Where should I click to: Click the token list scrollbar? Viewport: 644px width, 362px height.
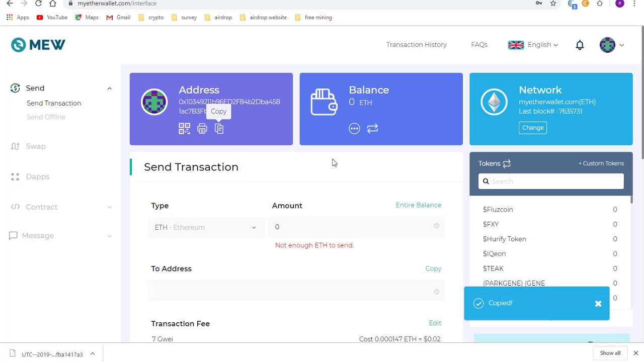click(631, 200)
